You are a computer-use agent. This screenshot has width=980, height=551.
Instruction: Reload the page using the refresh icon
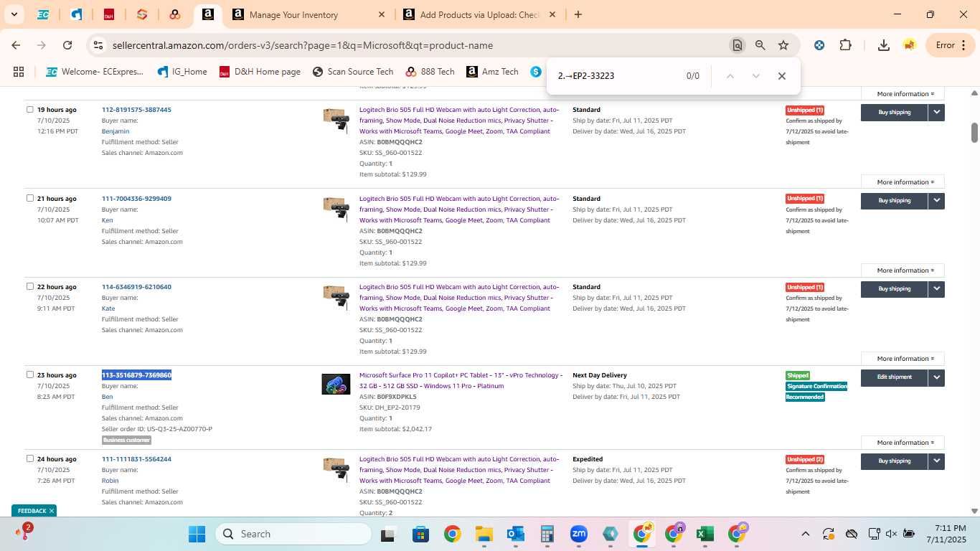pyautogui.click(x=67, y=45)
